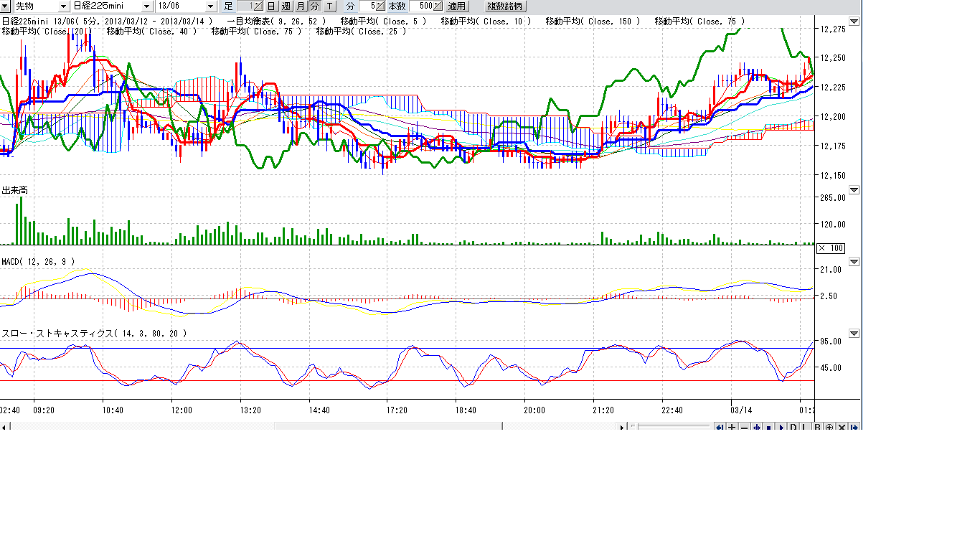
Task: Toggle the 週 weekly timeframe button
Action: 286,6
